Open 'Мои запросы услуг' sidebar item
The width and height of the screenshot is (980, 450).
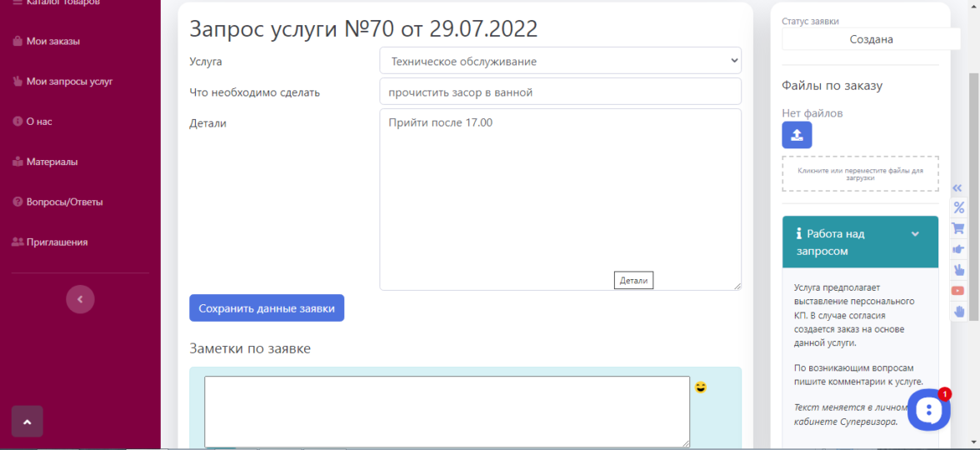coord(62,82)
